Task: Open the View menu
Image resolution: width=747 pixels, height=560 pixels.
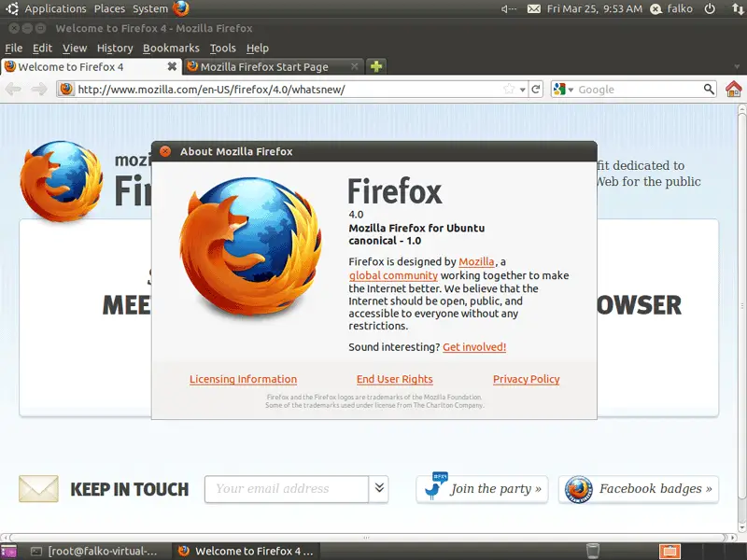Action: (x=75, y=49)
